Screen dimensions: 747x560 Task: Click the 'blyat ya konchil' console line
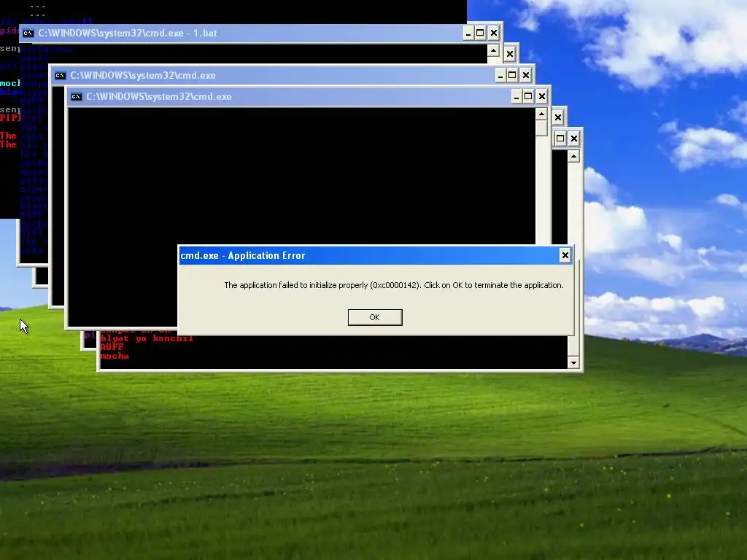(x=147, y=338)
